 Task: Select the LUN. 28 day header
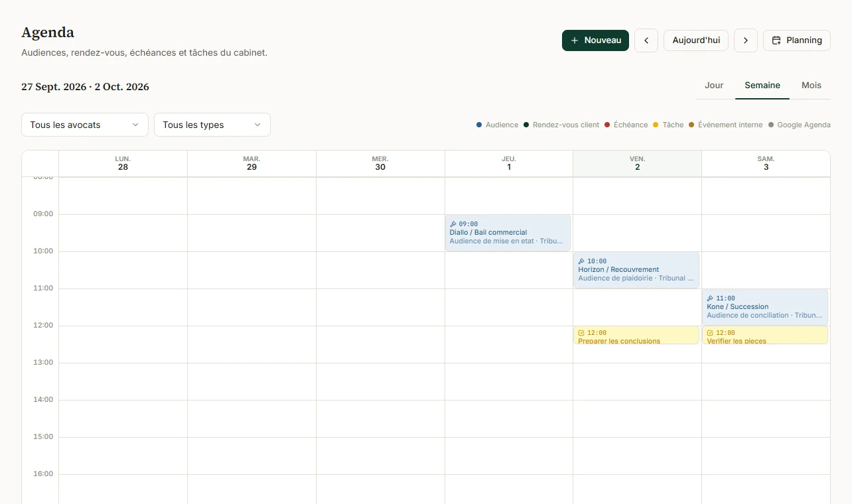pos(123,163)
